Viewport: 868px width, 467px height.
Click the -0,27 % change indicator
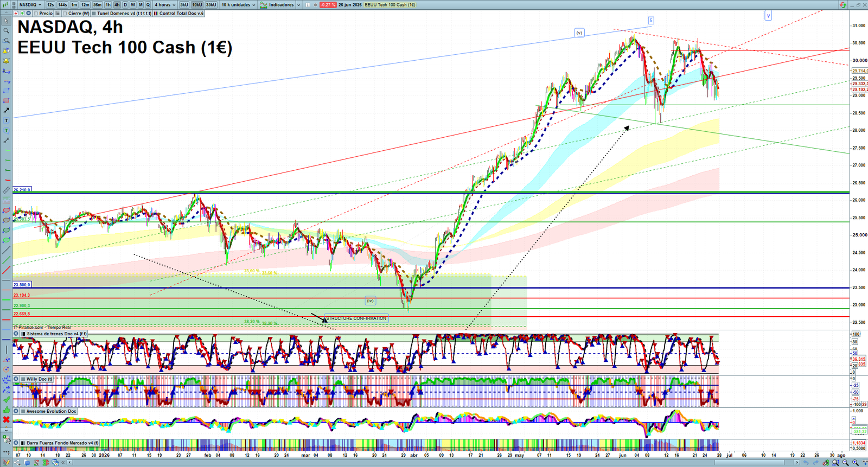(328, 4)
